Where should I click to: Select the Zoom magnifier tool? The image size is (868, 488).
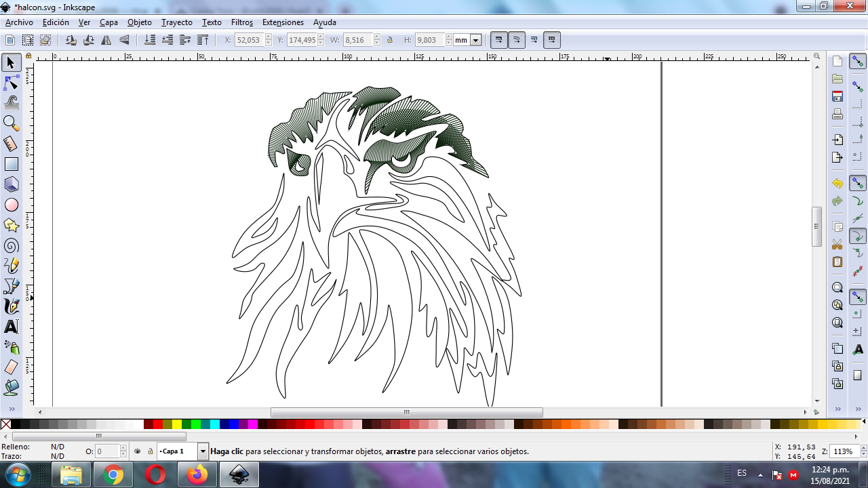click(11, 123)
